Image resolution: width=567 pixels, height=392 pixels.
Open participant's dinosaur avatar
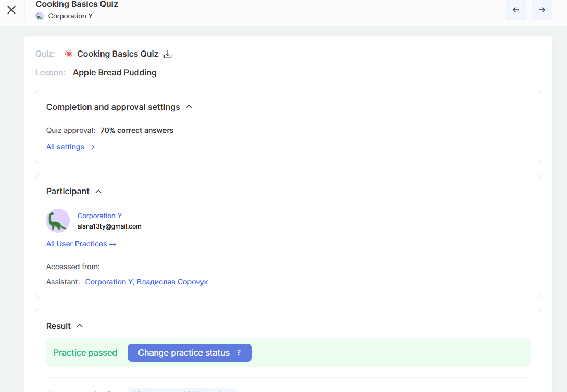coord(57,221)
